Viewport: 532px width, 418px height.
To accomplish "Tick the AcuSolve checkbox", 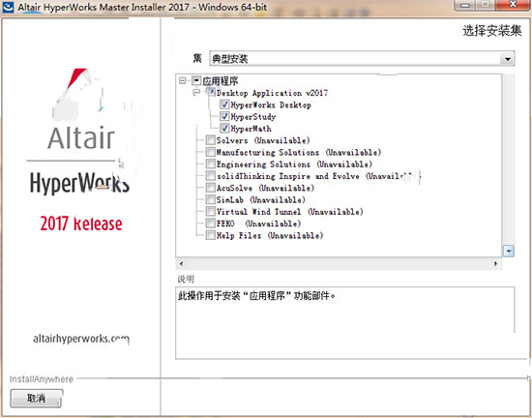I will coord(210,188).
